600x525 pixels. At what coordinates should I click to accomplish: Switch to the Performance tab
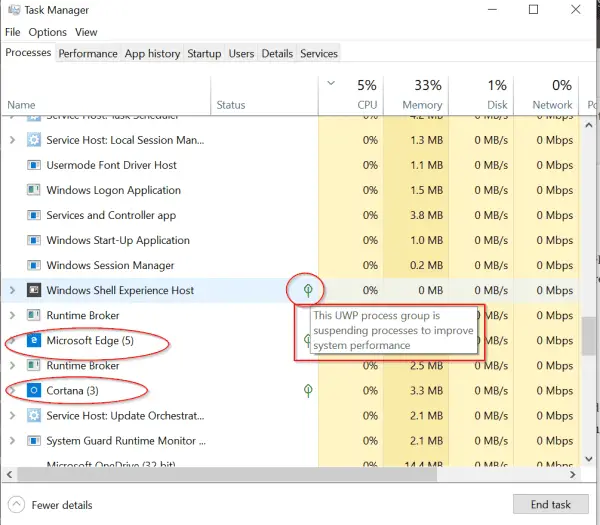pos(88,54)
